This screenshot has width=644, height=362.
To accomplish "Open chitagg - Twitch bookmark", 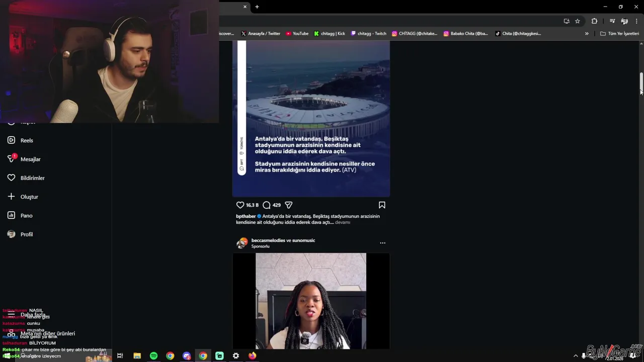I will pos(368,34).
